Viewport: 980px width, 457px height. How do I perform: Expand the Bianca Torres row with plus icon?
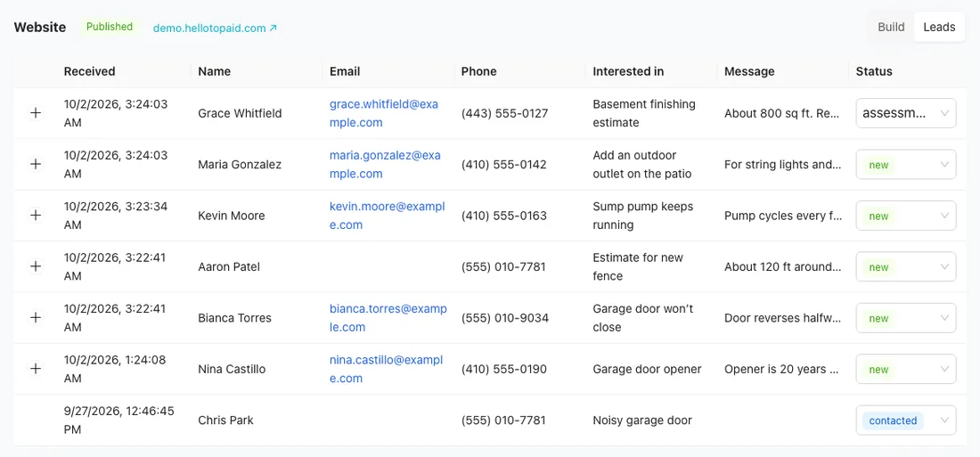(36, 318)
